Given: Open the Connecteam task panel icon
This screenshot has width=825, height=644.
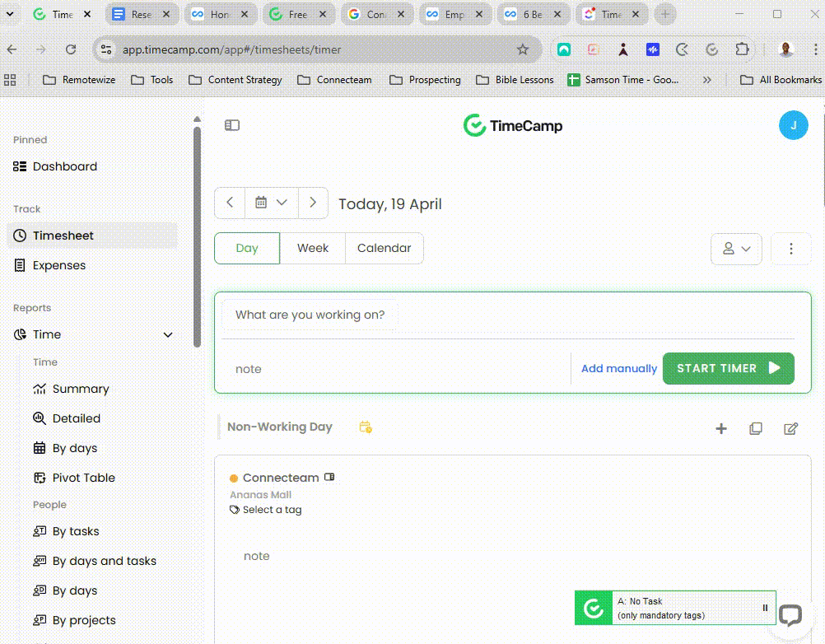Looking at the screenshot, I should pyautogui.click(x=329, y=477).
